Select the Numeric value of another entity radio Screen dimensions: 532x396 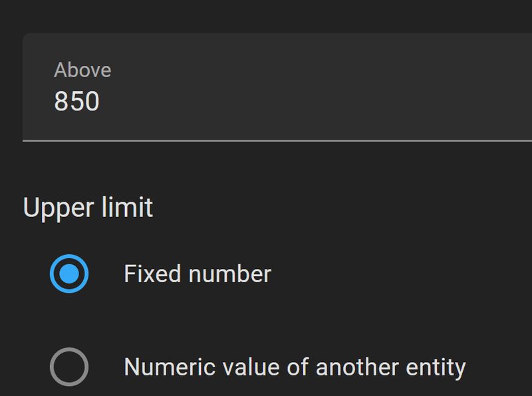(x=69, y=367)
